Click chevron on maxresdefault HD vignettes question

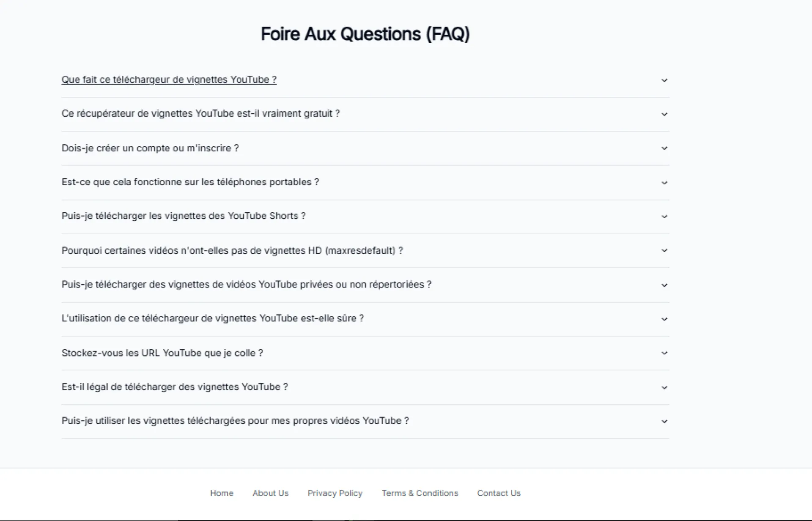point(664,251)
